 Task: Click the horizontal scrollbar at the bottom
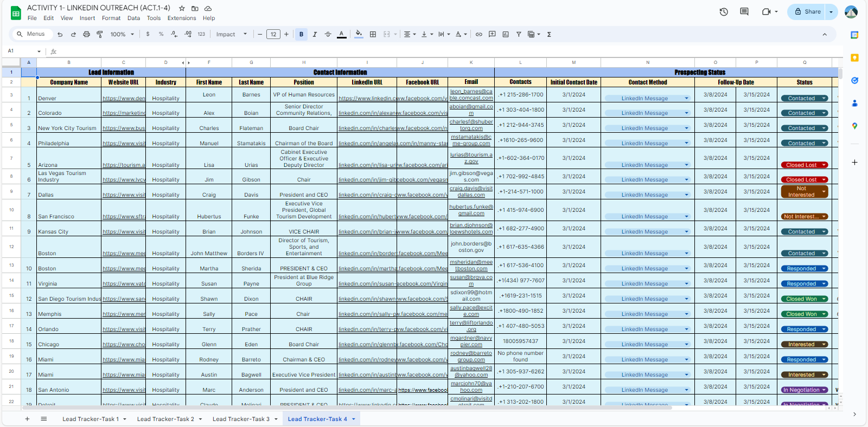[347, 407]
